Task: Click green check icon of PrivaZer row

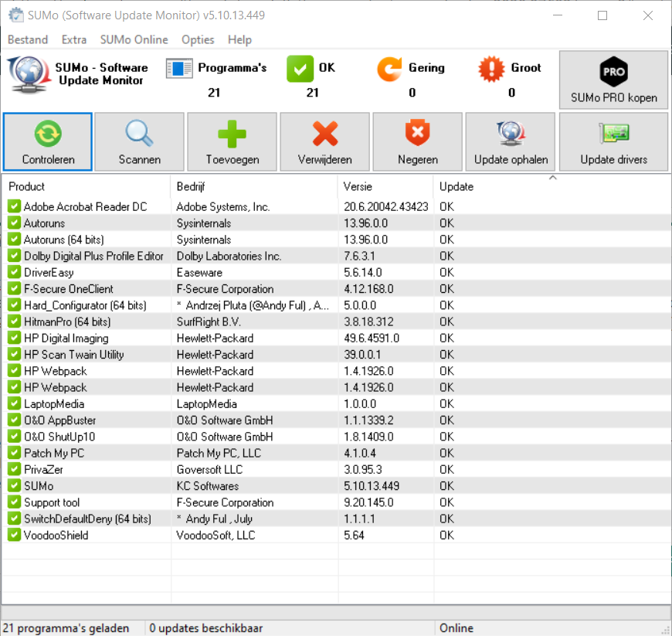Action: point(14,469)
